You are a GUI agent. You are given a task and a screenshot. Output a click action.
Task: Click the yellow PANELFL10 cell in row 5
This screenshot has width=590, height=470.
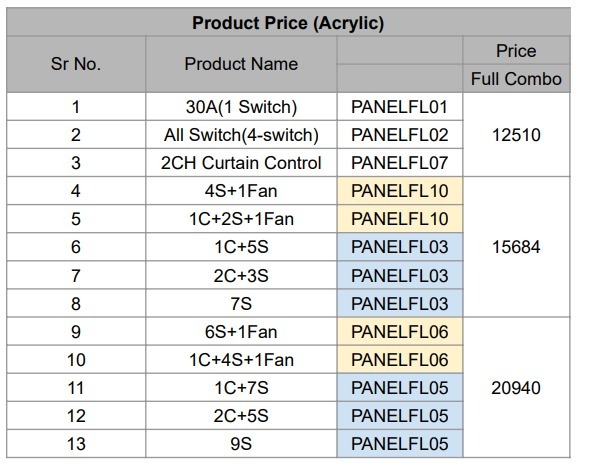pos(400,219)
